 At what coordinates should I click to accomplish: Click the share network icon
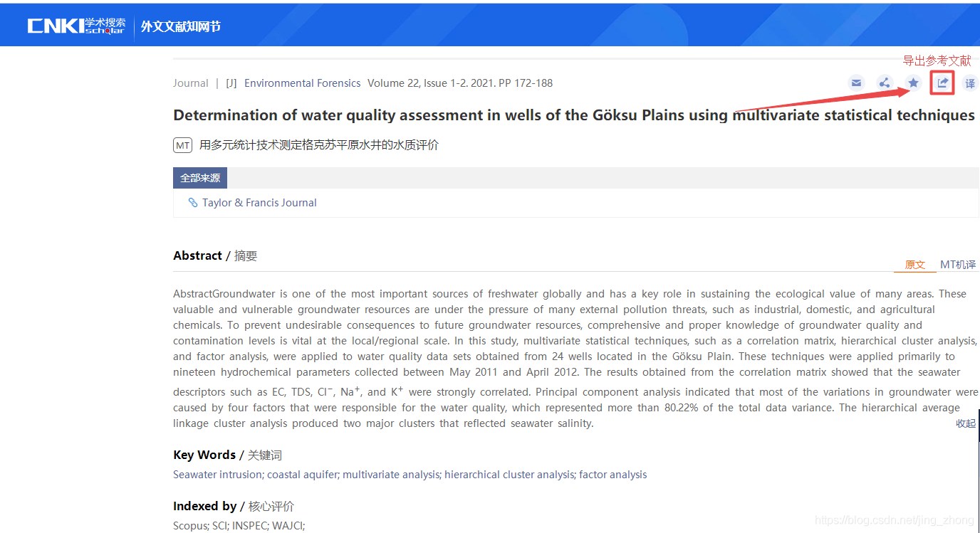tap(885, 83)
